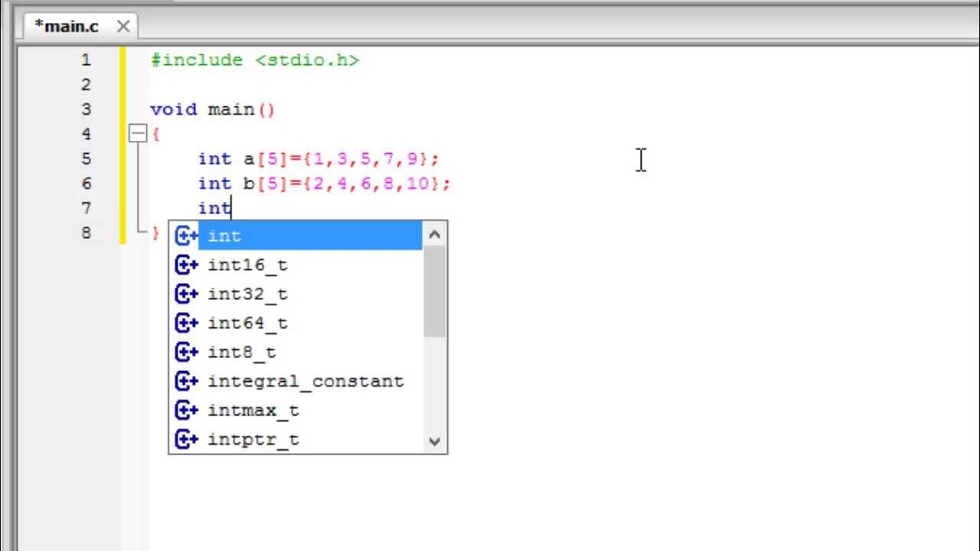Click line number 2 in the margin

click(86, 84)
